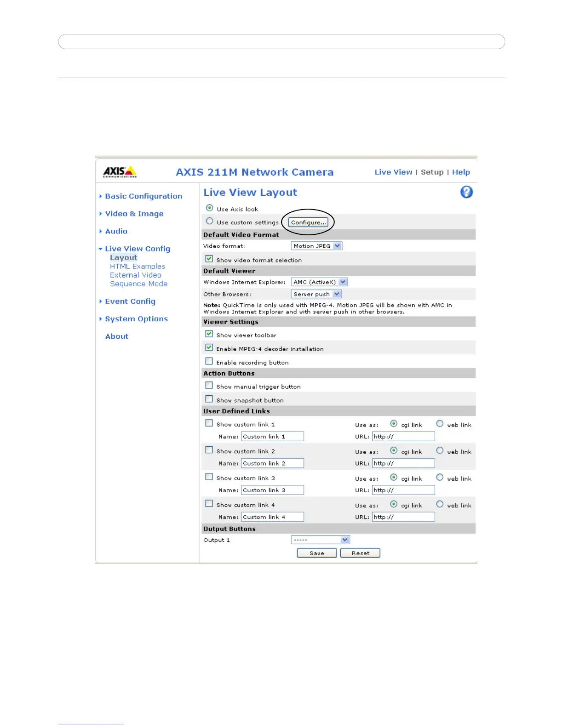Viewport: 563px width, 728px height.
Task: Open the Setup link
Action: 432,172
